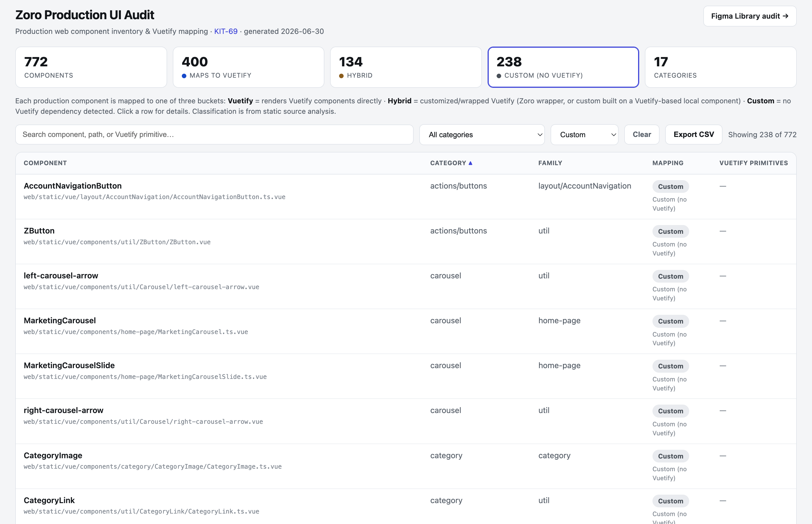Focus the component search field
The width and height of the screenshot is (812, 524).
point(214,134)
